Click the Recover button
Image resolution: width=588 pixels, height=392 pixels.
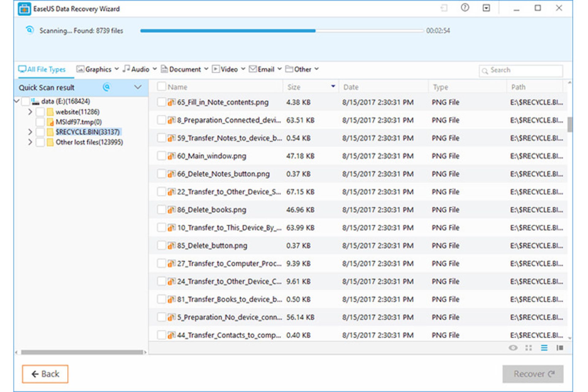tap(533, 374)
